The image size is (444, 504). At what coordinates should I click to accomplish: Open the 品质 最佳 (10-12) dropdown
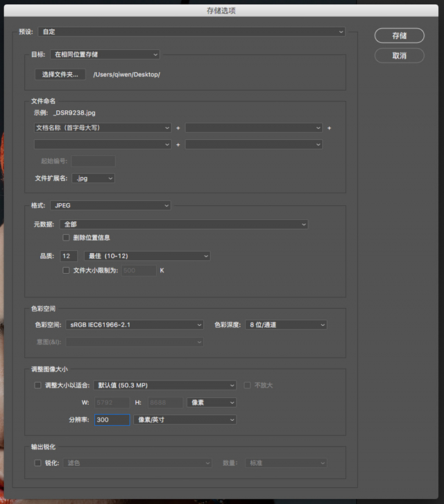click(147, 256)
